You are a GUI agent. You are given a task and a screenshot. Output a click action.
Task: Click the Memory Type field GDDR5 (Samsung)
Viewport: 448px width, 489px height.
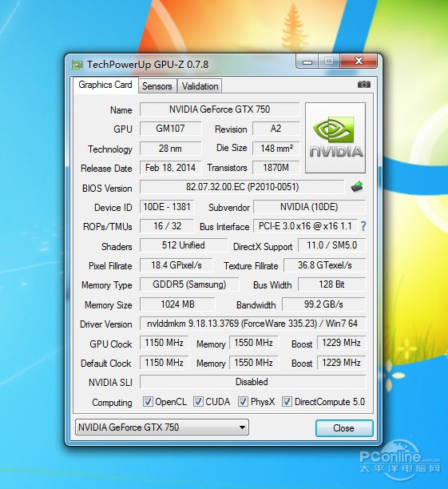point(189,284)
